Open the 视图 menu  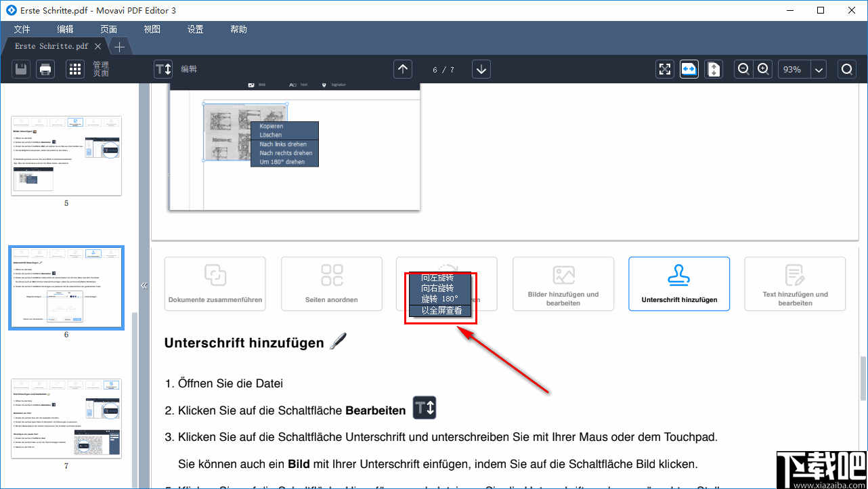152,28
